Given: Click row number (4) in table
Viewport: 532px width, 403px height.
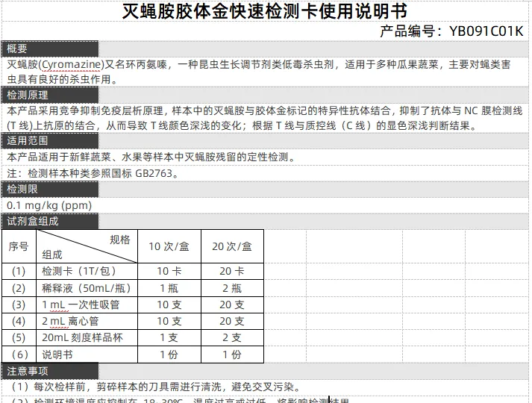Looking at the screenshot, I should coord(19,321).
